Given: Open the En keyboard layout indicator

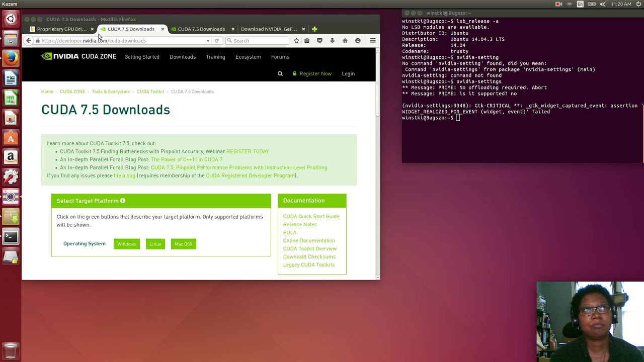Looking at the screenshot, I should coord(580,4).
